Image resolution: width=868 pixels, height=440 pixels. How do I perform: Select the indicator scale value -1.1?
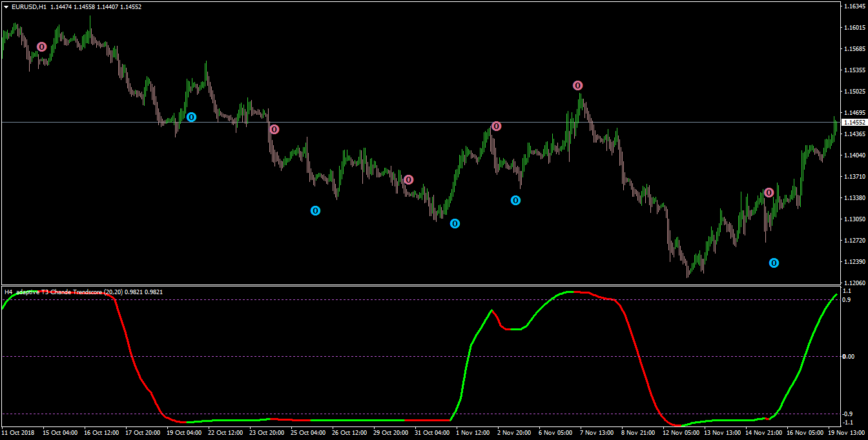pos(848,422)
